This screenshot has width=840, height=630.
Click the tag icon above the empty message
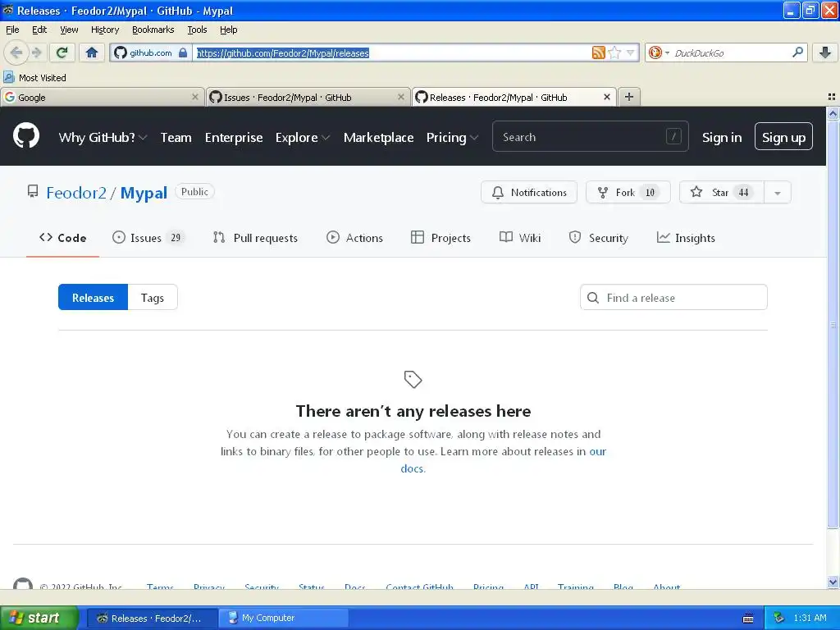click(413, 379)
